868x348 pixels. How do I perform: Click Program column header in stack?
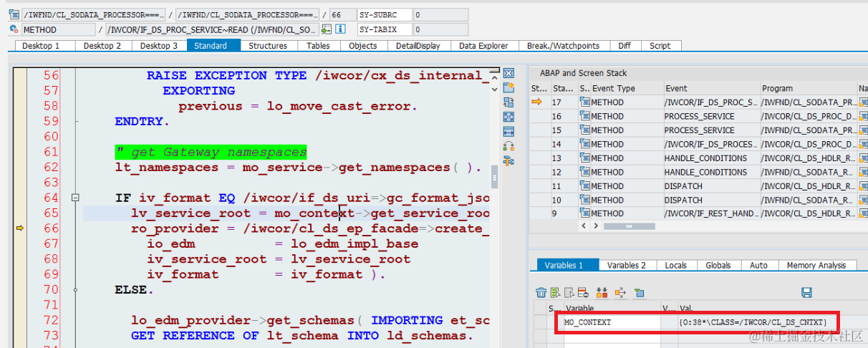coord(809,88)
